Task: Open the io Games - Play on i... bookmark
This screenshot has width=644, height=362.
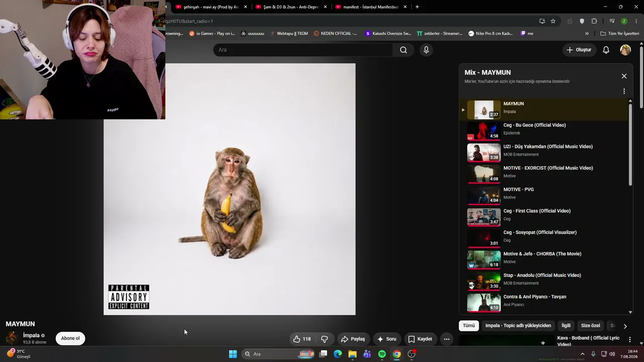Action: pyautogui.click(x=212, y=34)
